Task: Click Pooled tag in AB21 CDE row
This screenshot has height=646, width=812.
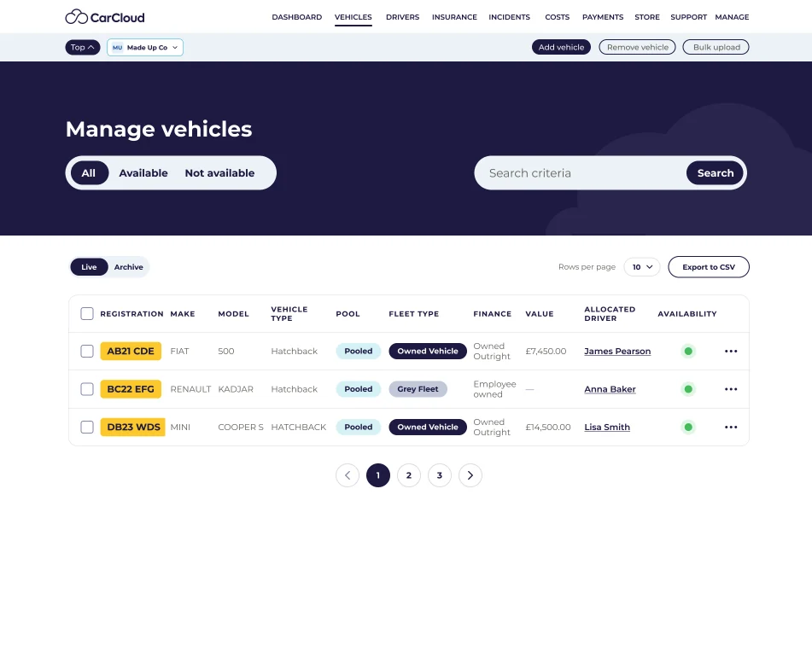Action: pos(359,351)
